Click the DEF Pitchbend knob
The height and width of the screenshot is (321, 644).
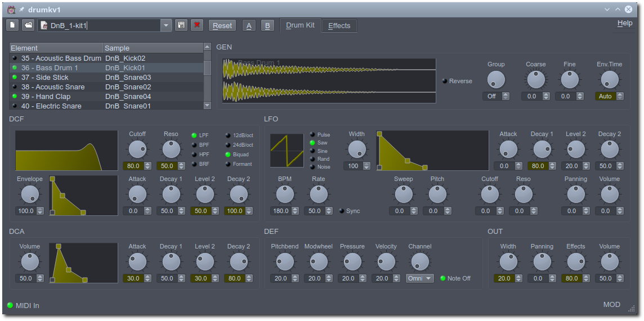click(x=285, y=261)
